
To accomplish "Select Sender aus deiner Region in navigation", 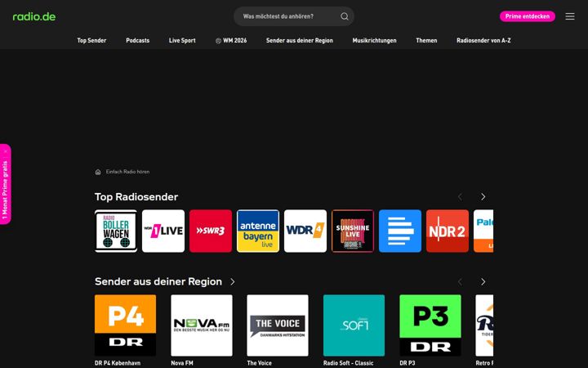I will (300, 40).
